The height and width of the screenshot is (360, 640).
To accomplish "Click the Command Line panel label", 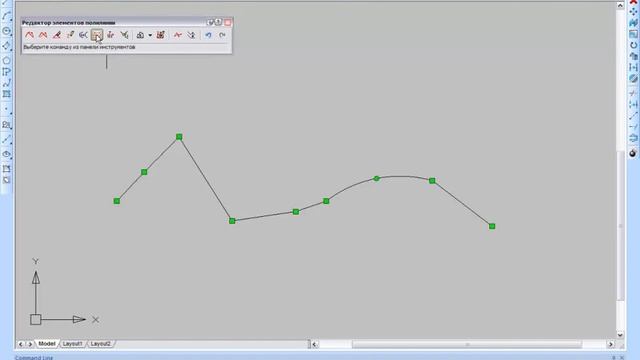I will point(34,358).
